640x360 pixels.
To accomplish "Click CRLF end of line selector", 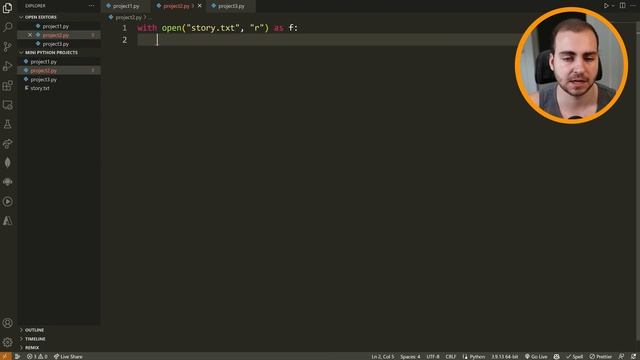I will pyautogui.click(x=451, y=356).
